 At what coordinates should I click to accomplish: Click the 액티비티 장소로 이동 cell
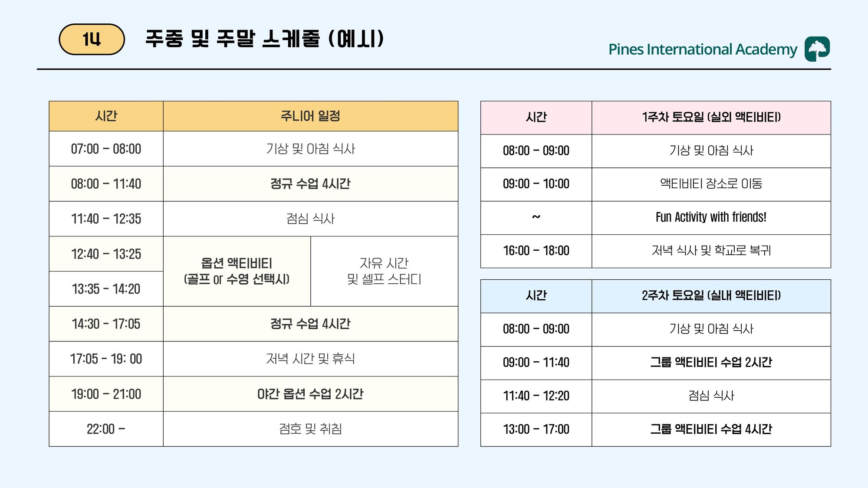(711, 184)
